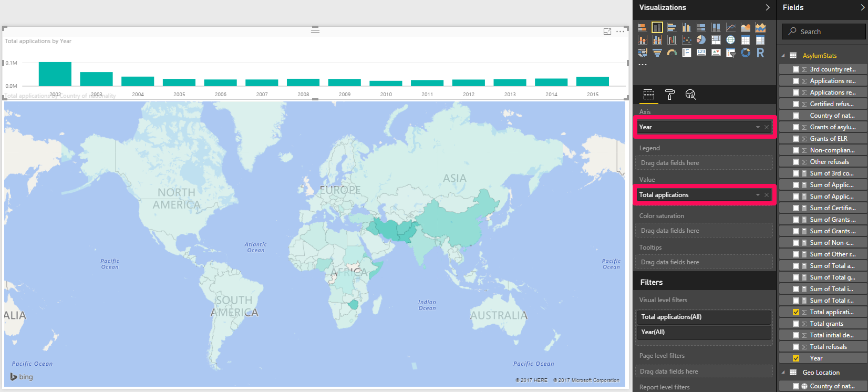The height and width of the screenshot is (392, 868).
Task: Open the Year axis field dropdown
Action: click(x=758, y=127)
